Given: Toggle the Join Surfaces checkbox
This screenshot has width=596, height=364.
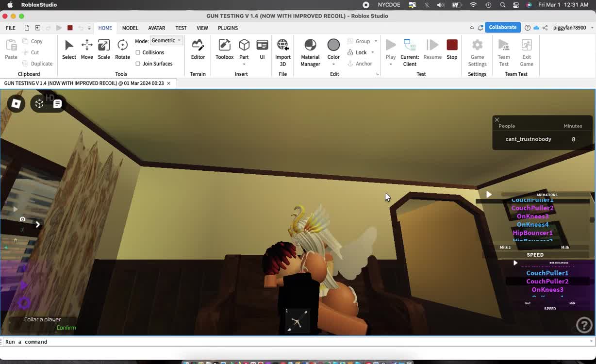Looking at the screenshot, I should click(x=138, y=64).
